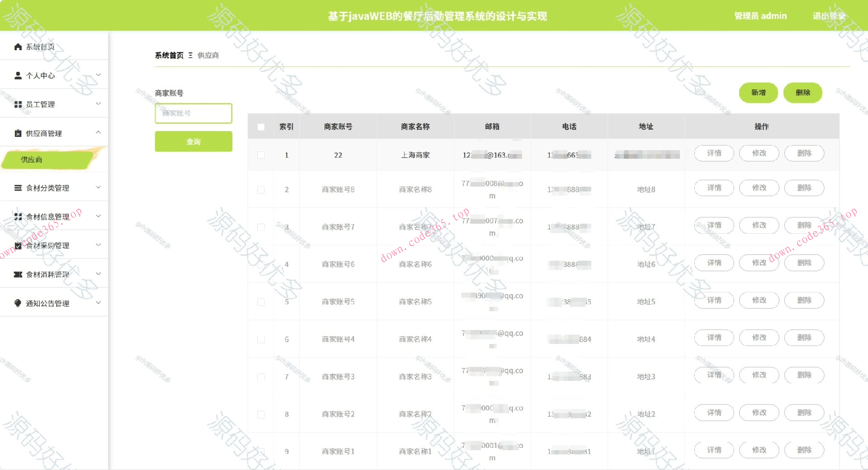
Task: Open 员工管理 in the sidebar
Action: point(54,104)
